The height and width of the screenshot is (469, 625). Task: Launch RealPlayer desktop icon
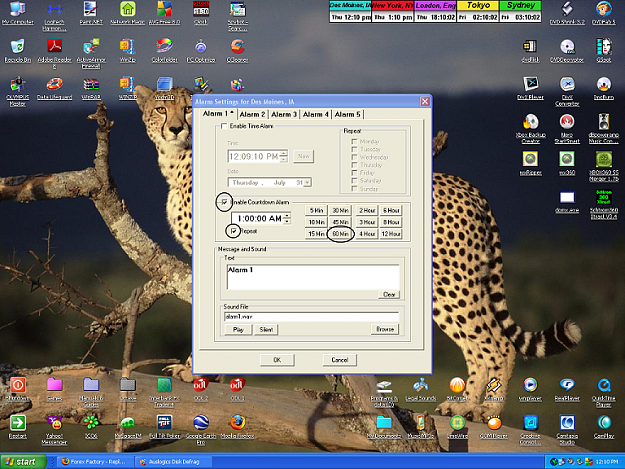(567, 389)
